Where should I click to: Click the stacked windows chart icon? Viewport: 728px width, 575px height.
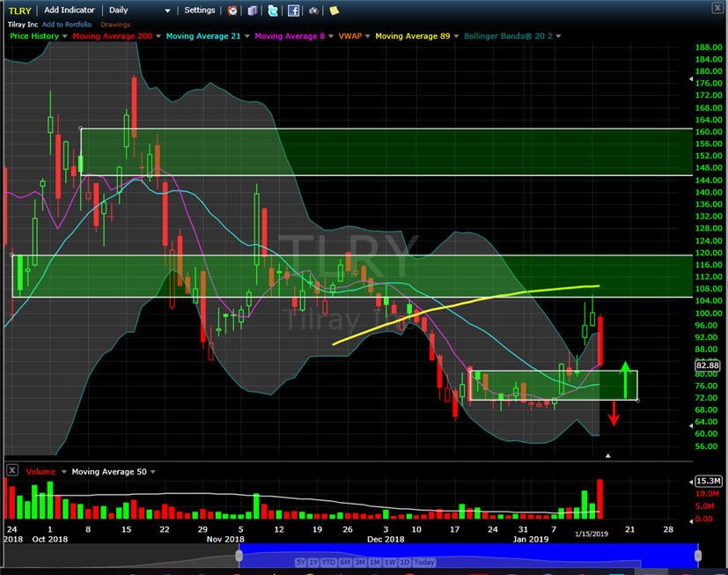pos(252,11)
